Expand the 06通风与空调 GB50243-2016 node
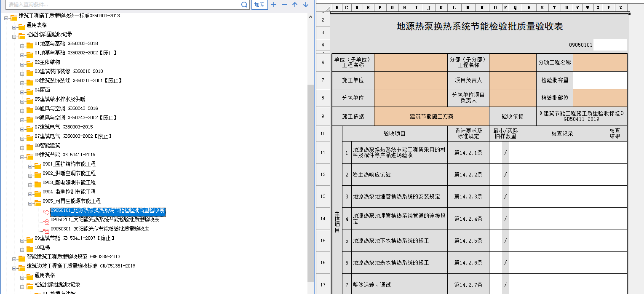 (x=22, y=109)
